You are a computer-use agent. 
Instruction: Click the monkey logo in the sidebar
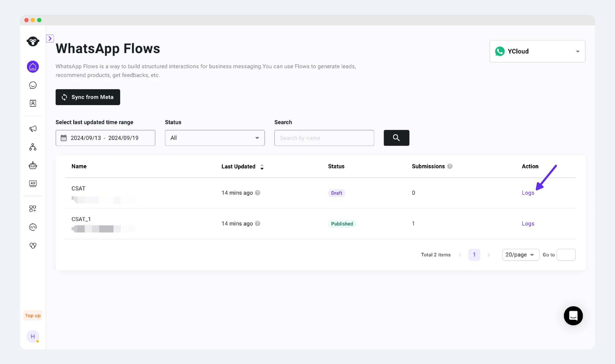click(33, 41)
